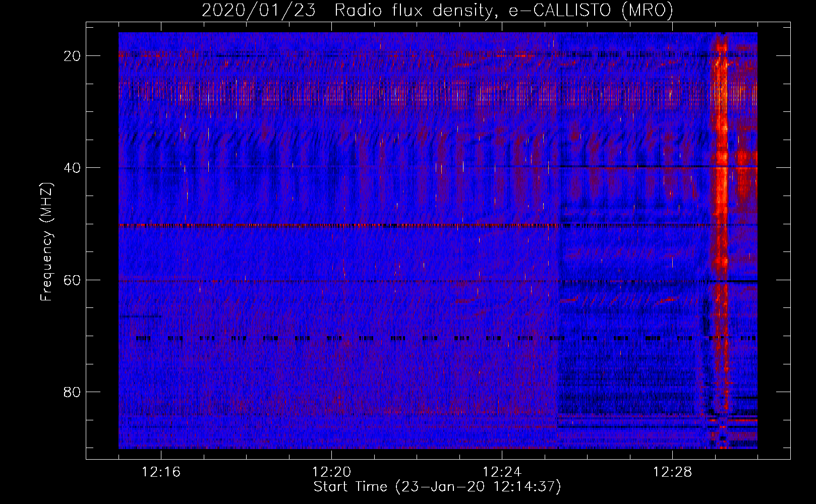Click the time tick label "12:24"
816x504 pixels.
[502, 472]
